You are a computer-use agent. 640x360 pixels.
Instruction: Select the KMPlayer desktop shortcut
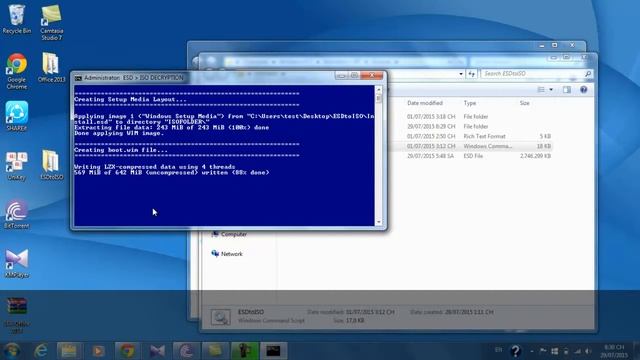click(x=16, y=263)
